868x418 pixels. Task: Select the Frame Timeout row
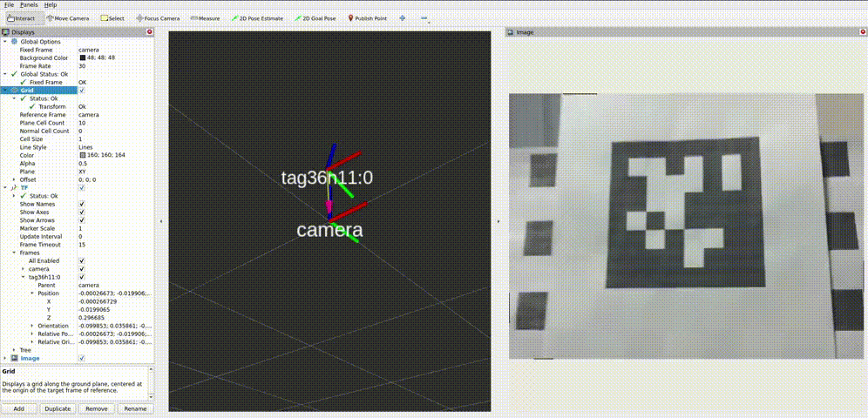[x=77, y=245]
